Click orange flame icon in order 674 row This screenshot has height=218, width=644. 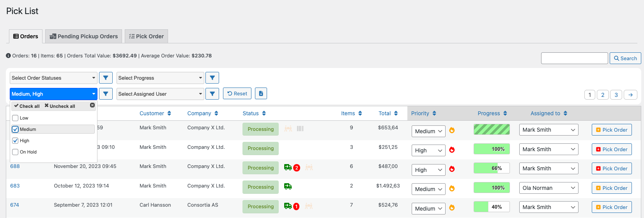click(452, 207)
